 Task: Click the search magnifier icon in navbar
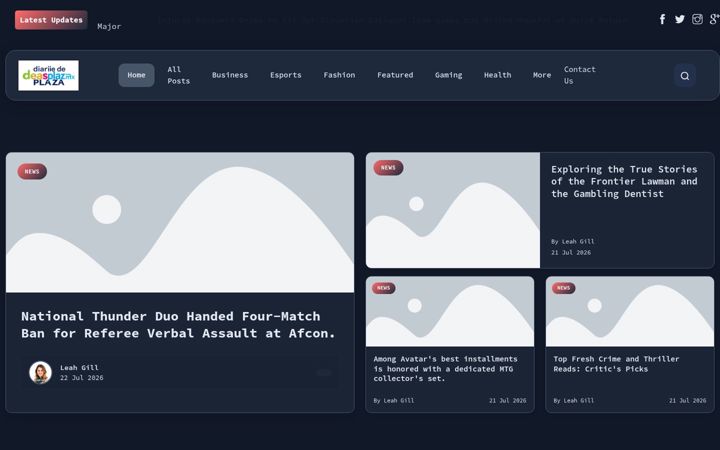click(x=685, y=76)
